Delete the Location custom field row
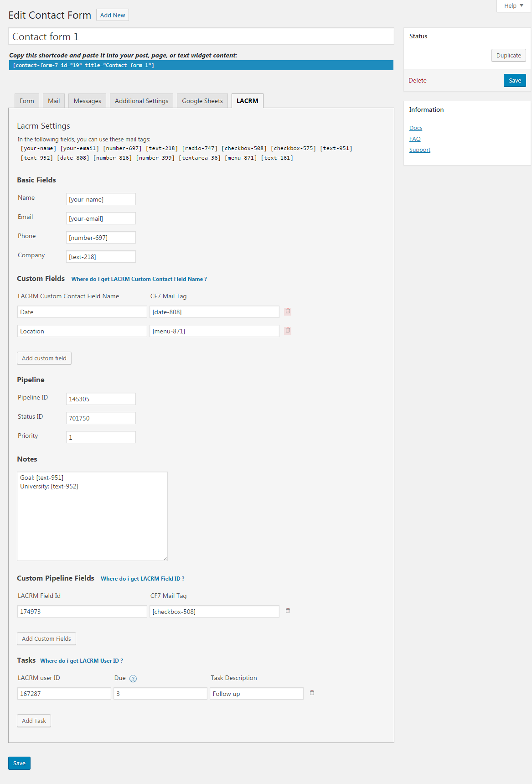 tap(288, 331)
